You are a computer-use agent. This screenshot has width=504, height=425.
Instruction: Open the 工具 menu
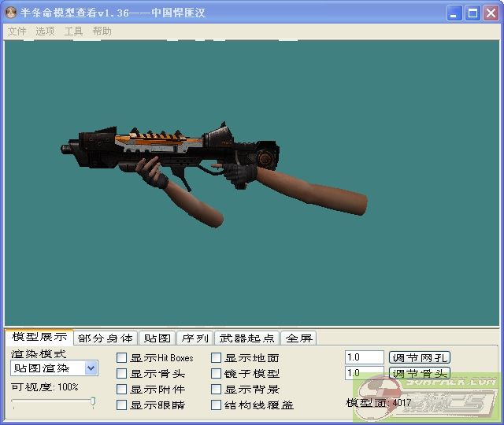click(73, 31)
